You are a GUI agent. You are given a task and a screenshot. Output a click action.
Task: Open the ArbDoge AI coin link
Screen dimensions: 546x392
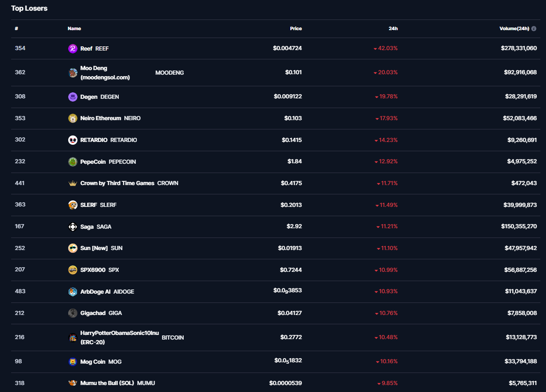pyautogui.click(x=95, y=292)
